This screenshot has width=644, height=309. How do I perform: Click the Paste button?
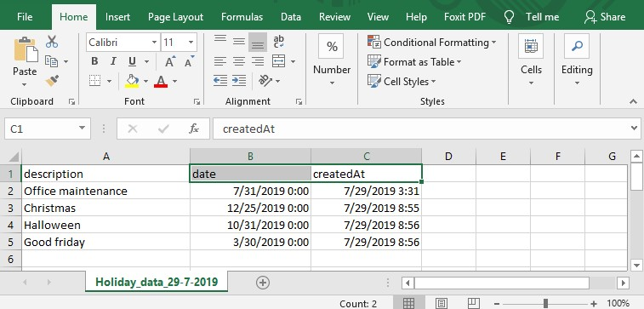(x=25, y=61)
